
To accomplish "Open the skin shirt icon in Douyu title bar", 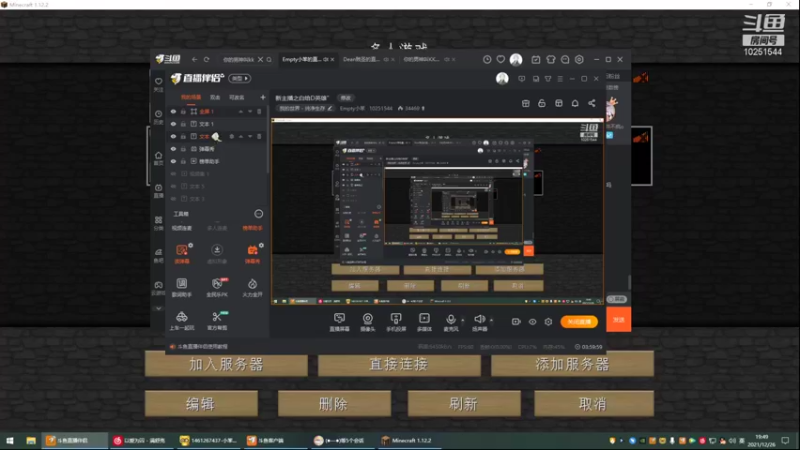I will [x=551, y=60].
